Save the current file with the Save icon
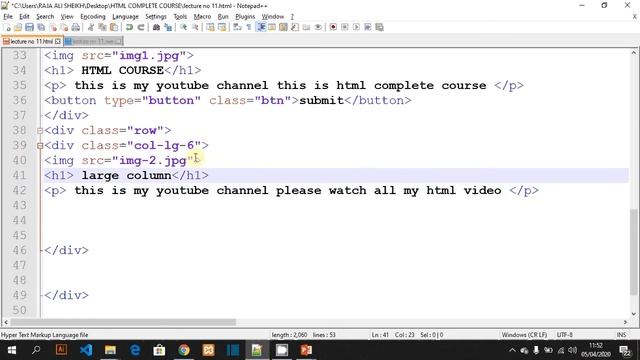 coord(29,27)
